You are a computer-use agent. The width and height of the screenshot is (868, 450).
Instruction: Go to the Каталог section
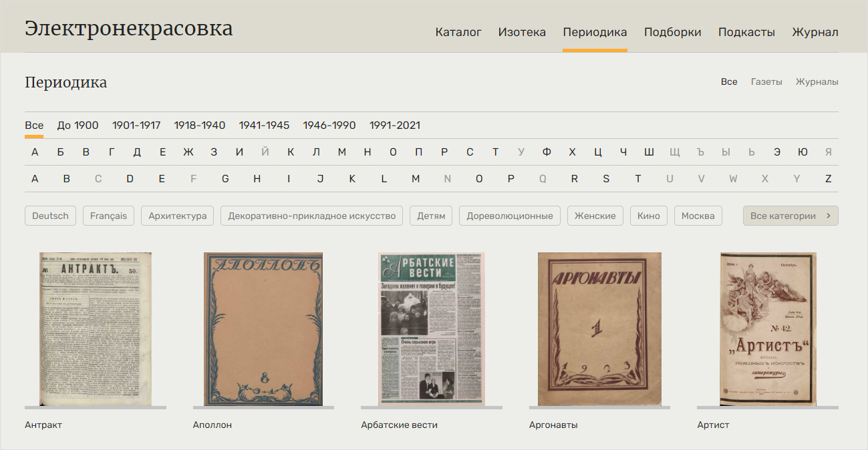pyautogui.click(x=458, y=32)
